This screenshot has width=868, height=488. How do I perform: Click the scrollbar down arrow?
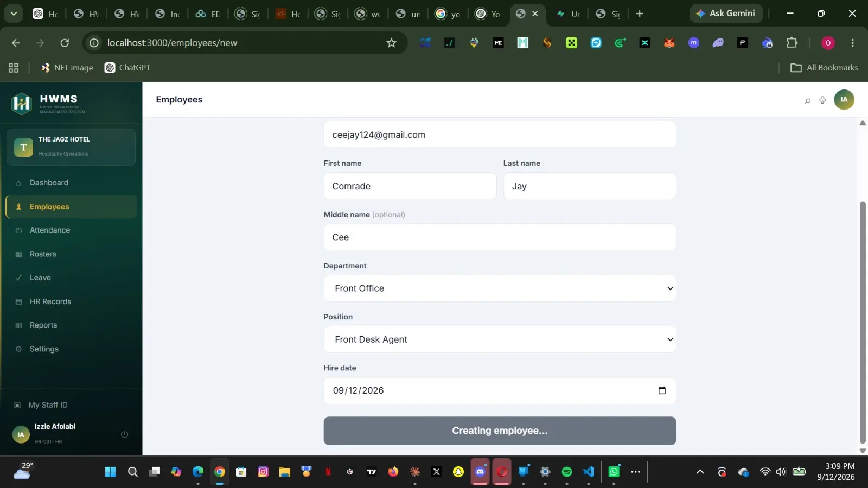coord(863,451)
